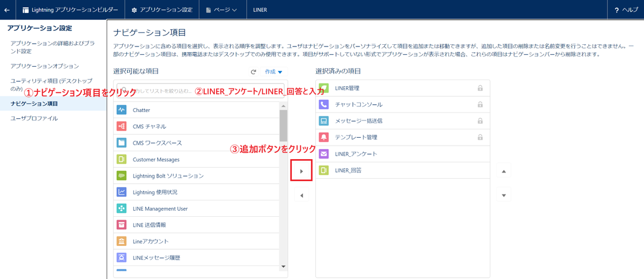The height and width of the screenshot is (279, 644).
Task: Select the ナビゲーション項目 sidebar entry
Action: (53, 104)
